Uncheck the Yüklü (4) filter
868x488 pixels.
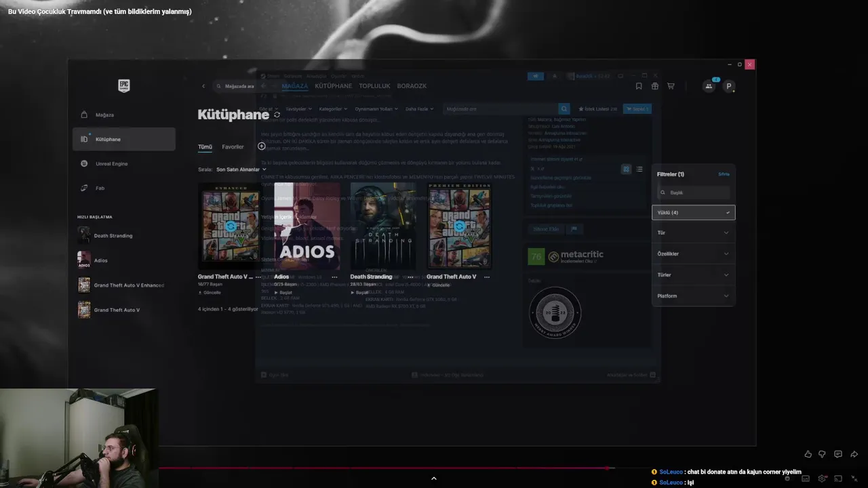click(693, 213)
